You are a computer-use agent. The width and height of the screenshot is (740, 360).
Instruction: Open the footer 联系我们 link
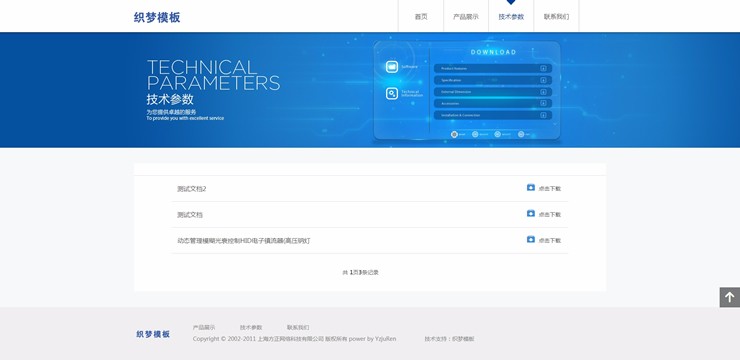click(x=298, y=327)
